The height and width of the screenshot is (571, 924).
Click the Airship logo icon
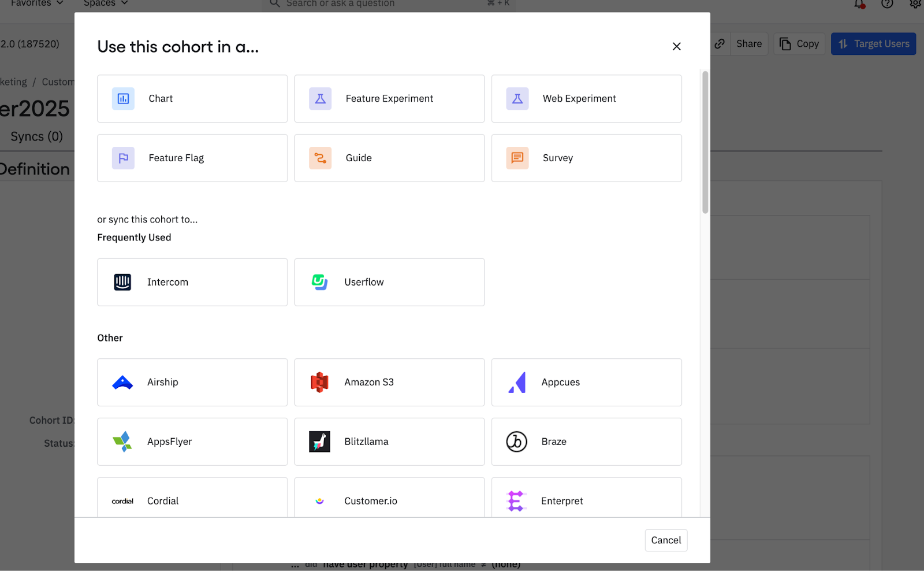[122, 383]
